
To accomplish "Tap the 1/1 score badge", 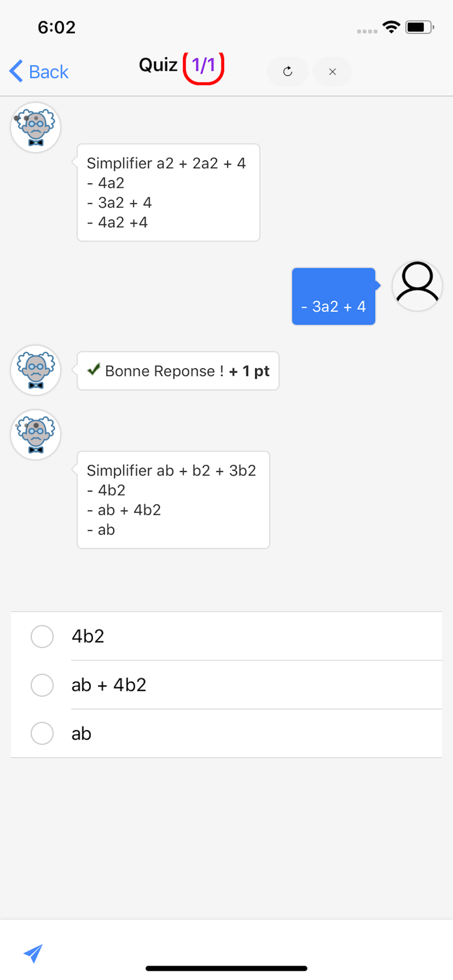I will tap(203, 65).
